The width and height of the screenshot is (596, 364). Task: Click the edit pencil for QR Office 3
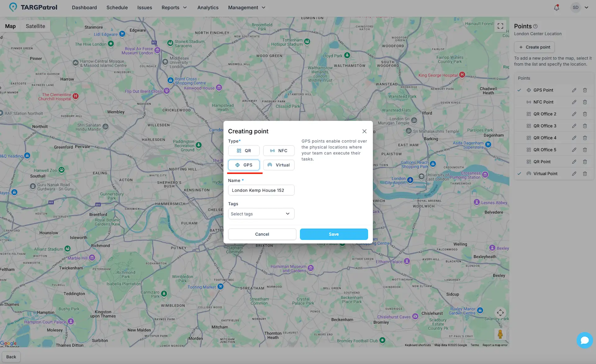574,126
